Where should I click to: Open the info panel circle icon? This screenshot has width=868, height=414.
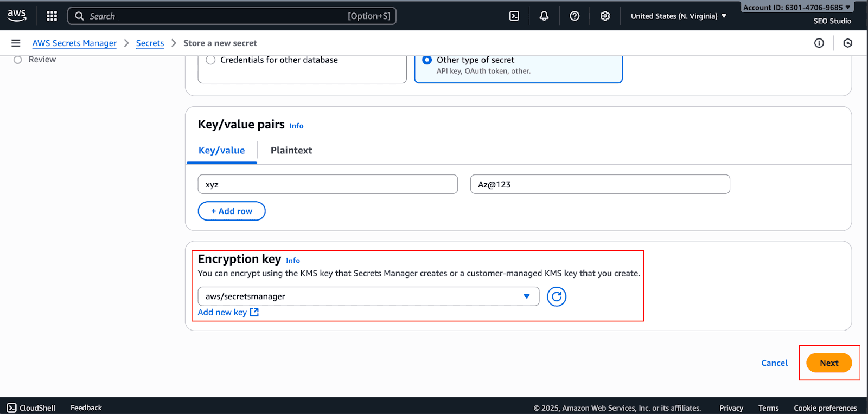tap(819, 43)
